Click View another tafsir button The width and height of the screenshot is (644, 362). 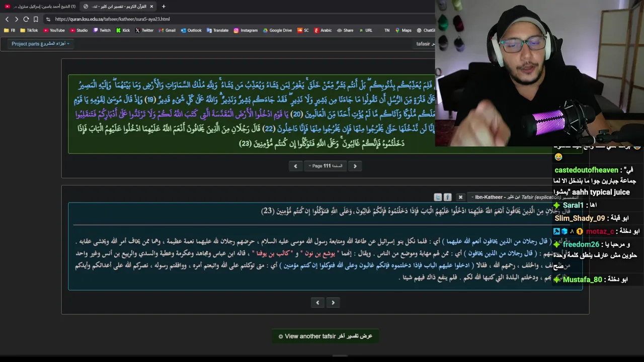(326, 336)
